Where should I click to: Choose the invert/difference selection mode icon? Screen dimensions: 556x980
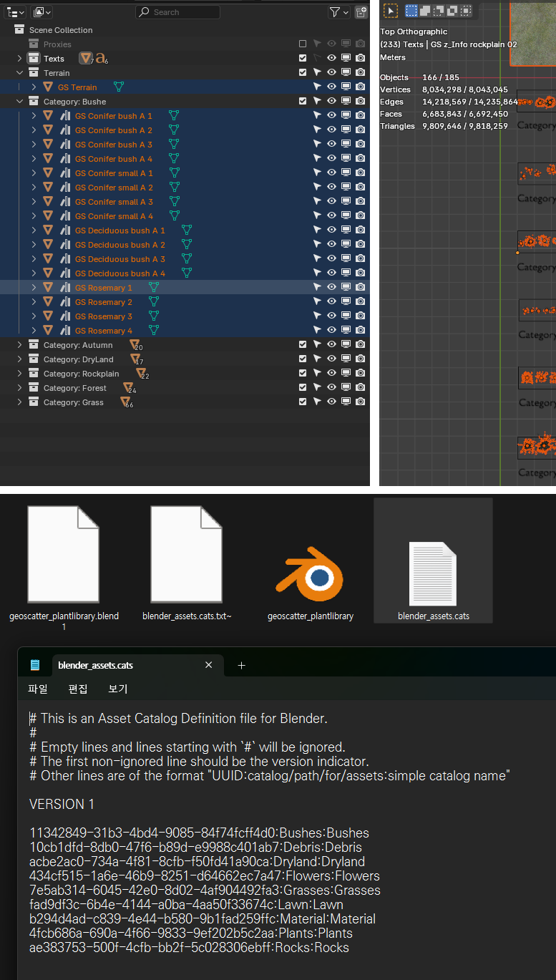click(x=452, y=10)
